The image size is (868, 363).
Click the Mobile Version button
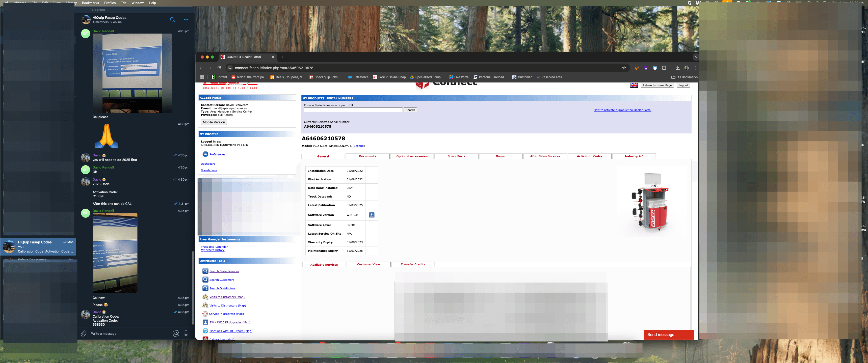coord(214,122)
